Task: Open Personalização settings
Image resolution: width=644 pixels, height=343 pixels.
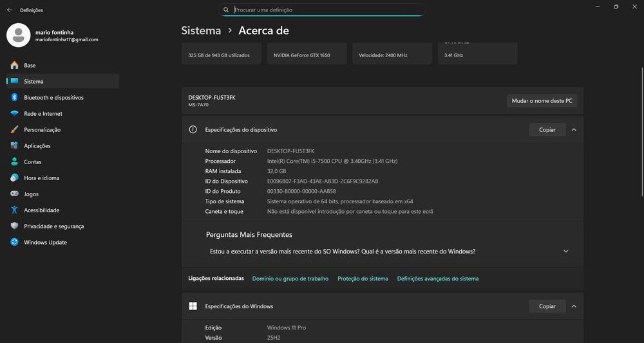Action: [63, 129]
